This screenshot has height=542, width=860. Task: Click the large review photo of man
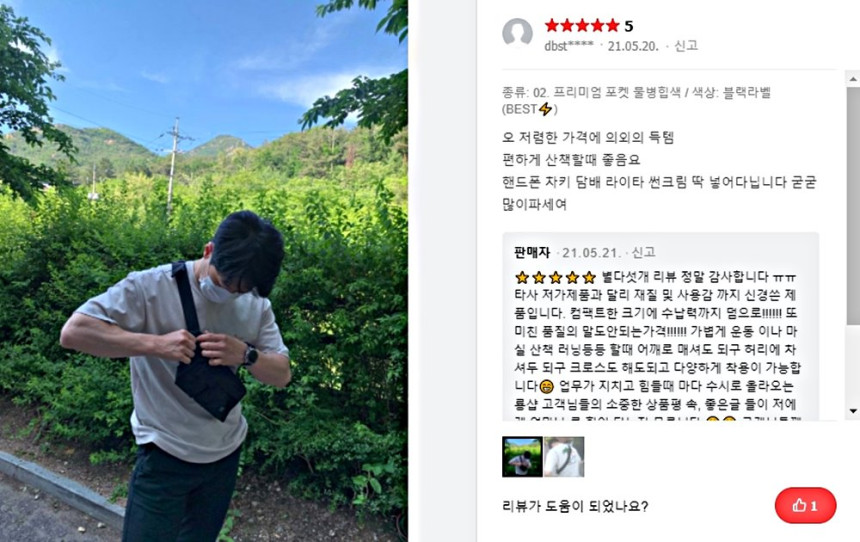click(x=203, y=271)
